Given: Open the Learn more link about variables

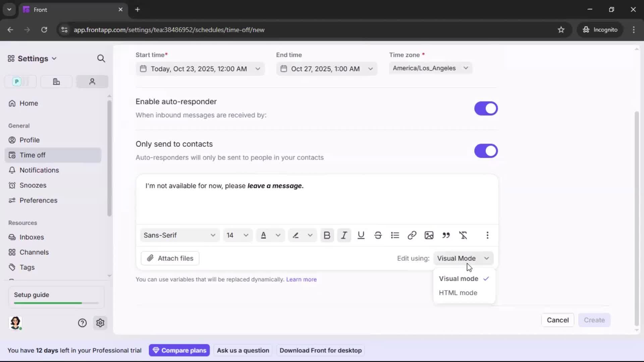Looking at the screenshot, I should (301, 279).
